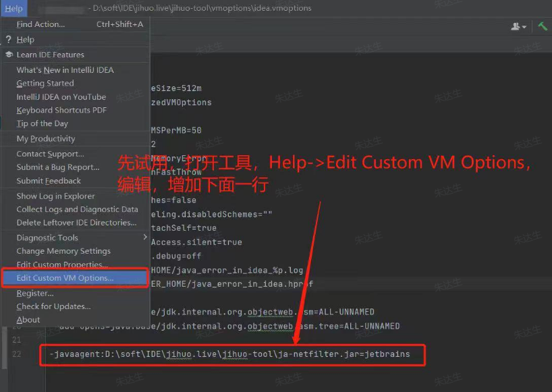
Task: Click the text eSize=512m
Action: click(x=176, y=88)
